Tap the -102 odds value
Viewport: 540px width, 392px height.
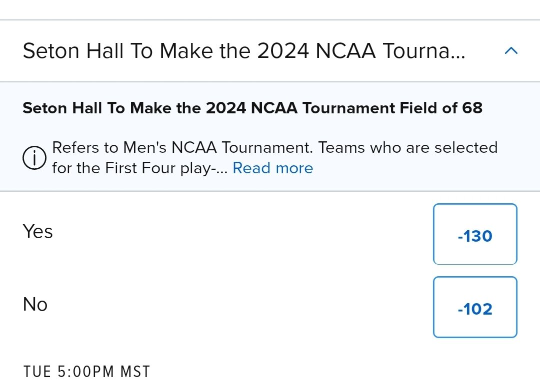pos(474,310)
